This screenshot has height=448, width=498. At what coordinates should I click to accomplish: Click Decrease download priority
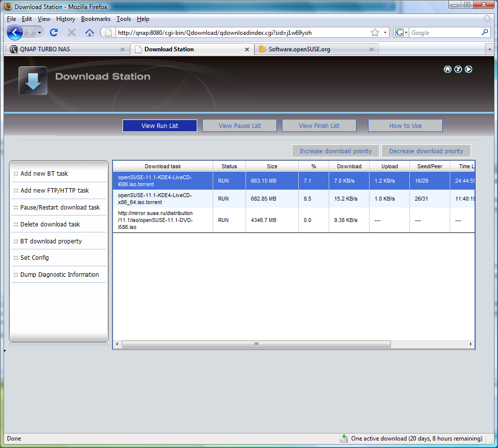tap(426, 151)
